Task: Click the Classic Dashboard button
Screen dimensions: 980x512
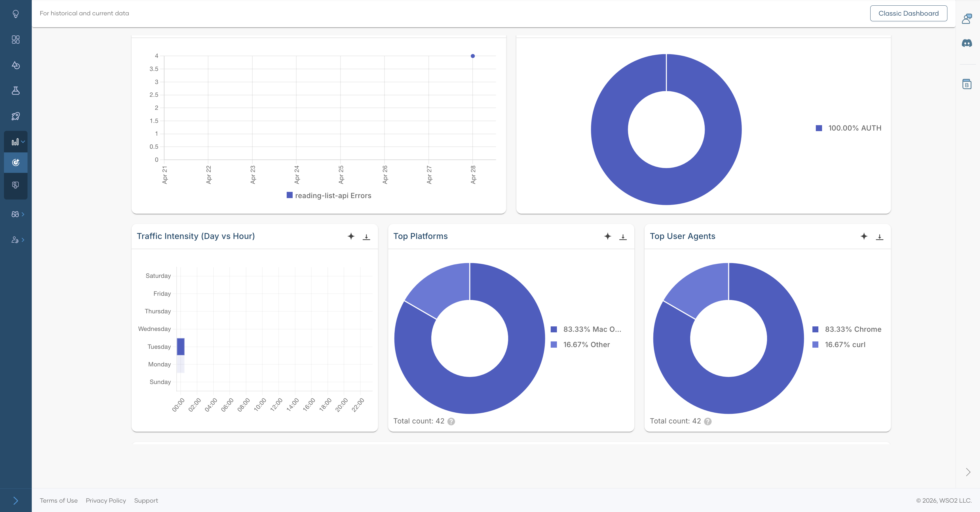Action: [908, 13]
